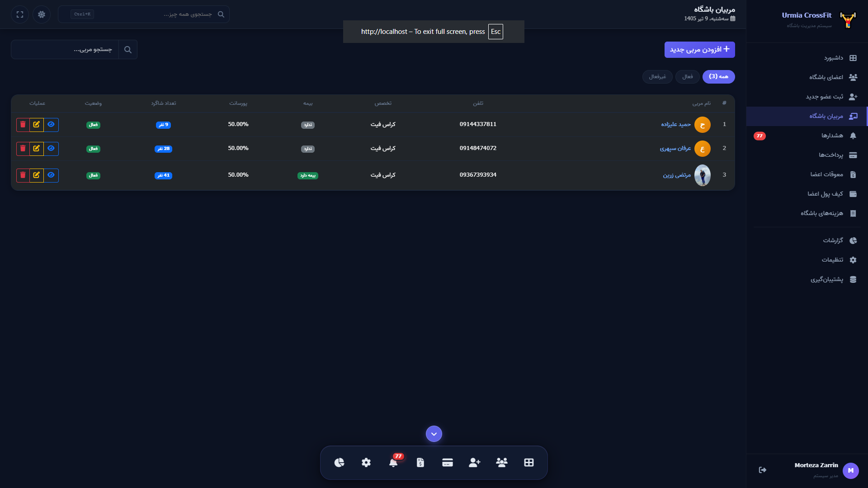This screenshot has height=488, width=868.
Task: Click the search magnifier beside trainer search
Action: point(128,50)
